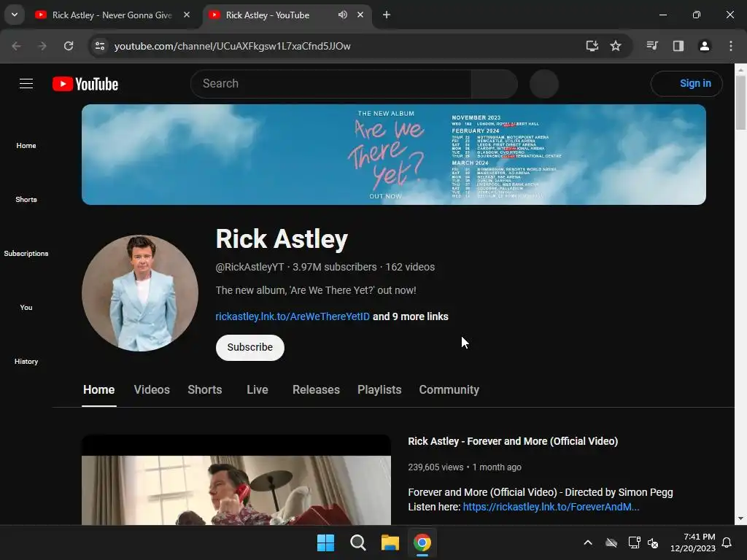This screenshot has width=747, height=560.
Task: Go back in browser history
Action: point(16,46)
